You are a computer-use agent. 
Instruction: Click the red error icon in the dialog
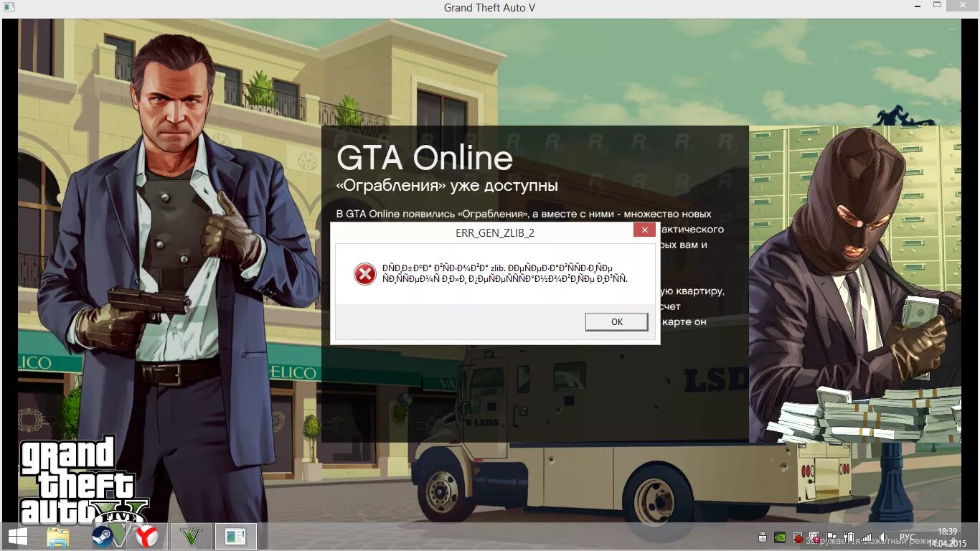[364, 275]
